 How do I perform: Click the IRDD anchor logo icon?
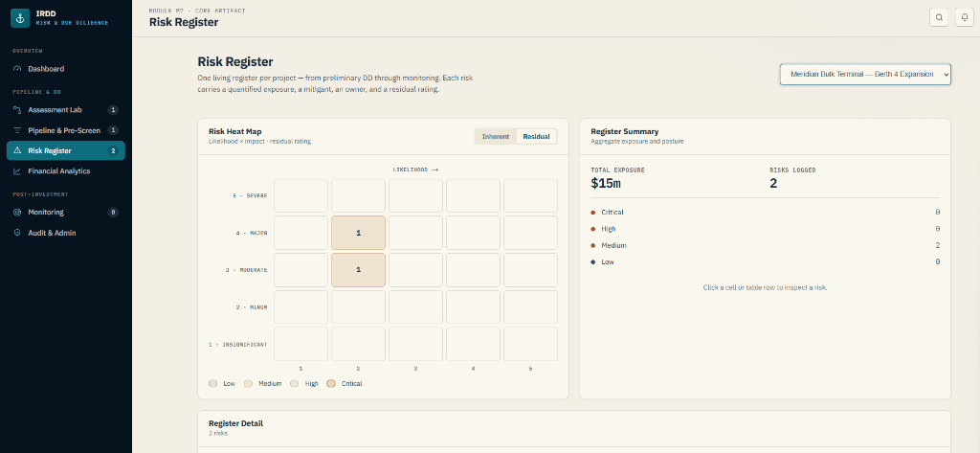[x=19, y=18]
